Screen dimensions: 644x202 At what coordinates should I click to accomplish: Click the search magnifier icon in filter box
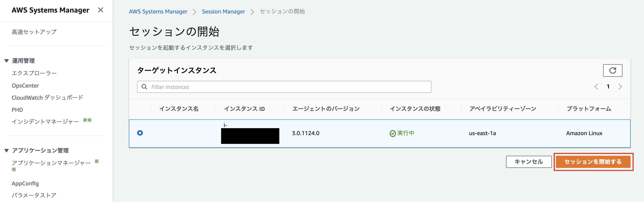click(144, 87)
